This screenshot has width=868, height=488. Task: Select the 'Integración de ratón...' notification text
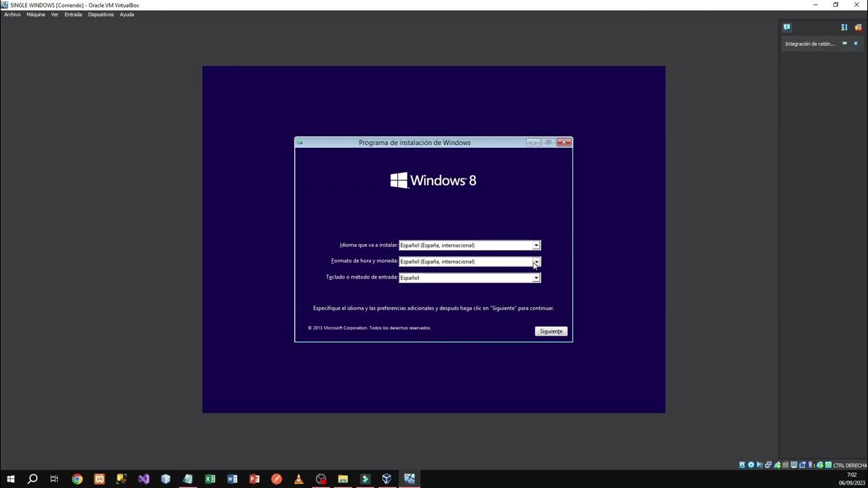click(x=810, y=44)
